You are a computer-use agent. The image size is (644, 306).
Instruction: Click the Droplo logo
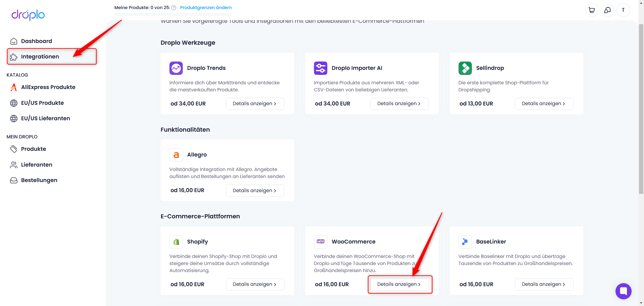pos(28,15)
